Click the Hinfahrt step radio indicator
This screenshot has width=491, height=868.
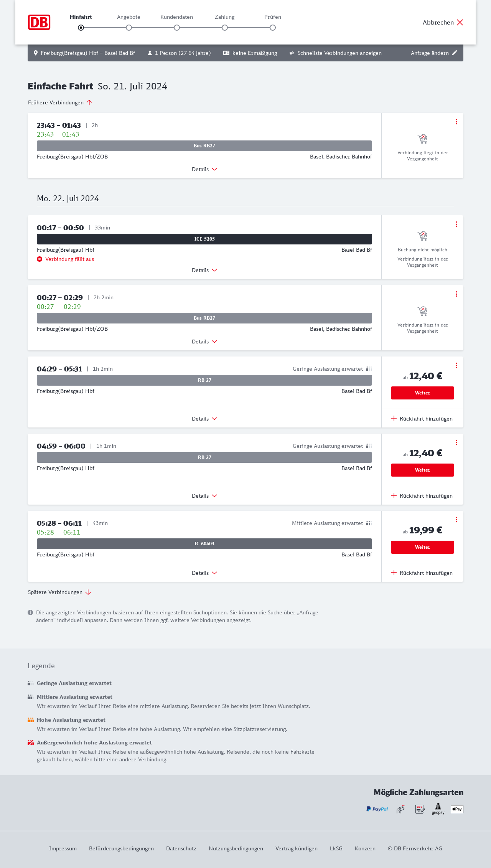point(81,28)
